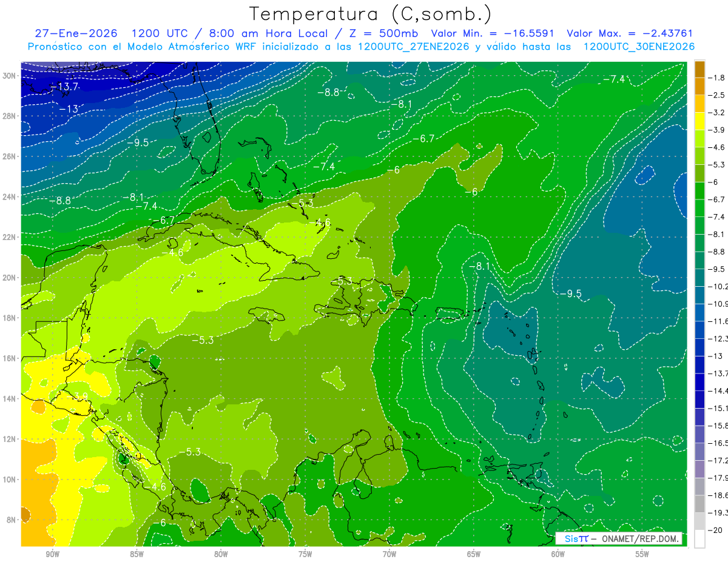Click the 12N latitude axis label
Screen dimensions: 728x562
click(9, 439)
